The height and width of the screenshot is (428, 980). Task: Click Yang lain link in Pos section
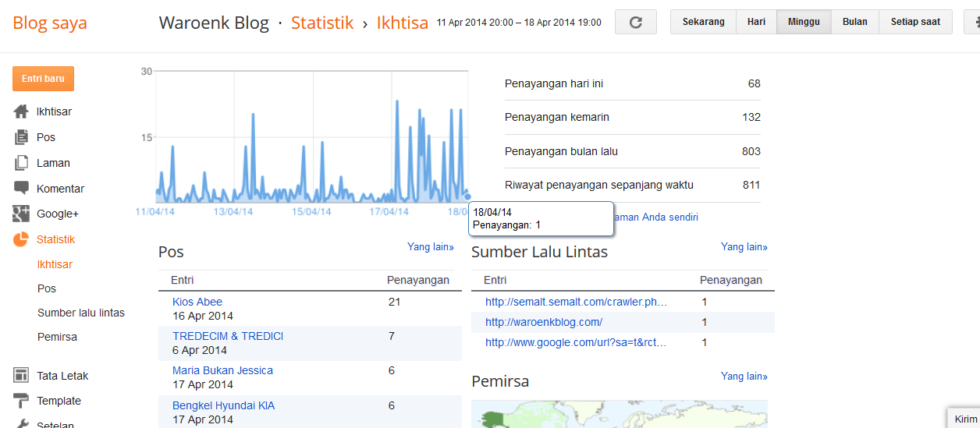431,246
